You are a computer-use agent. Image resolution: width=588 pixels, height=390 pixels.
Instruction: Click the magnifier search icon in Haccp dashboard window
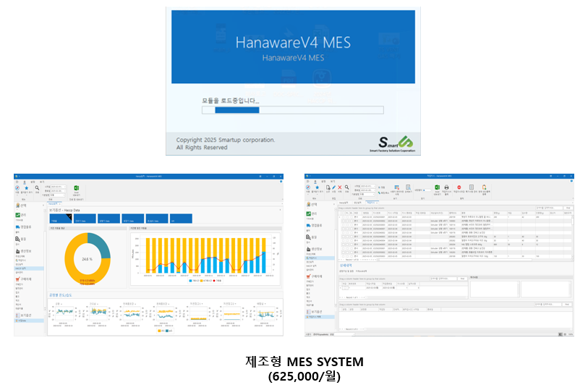[37, 188]
